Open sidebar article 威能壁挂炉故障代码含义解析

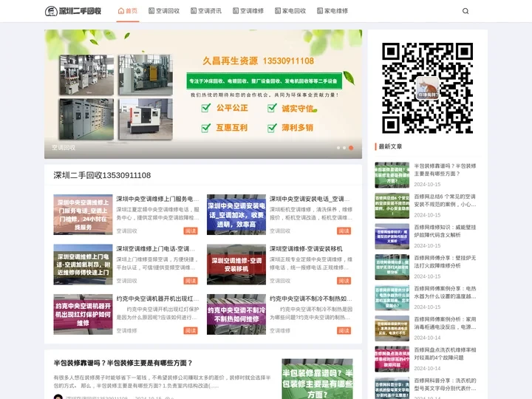[x=445, y=231]
